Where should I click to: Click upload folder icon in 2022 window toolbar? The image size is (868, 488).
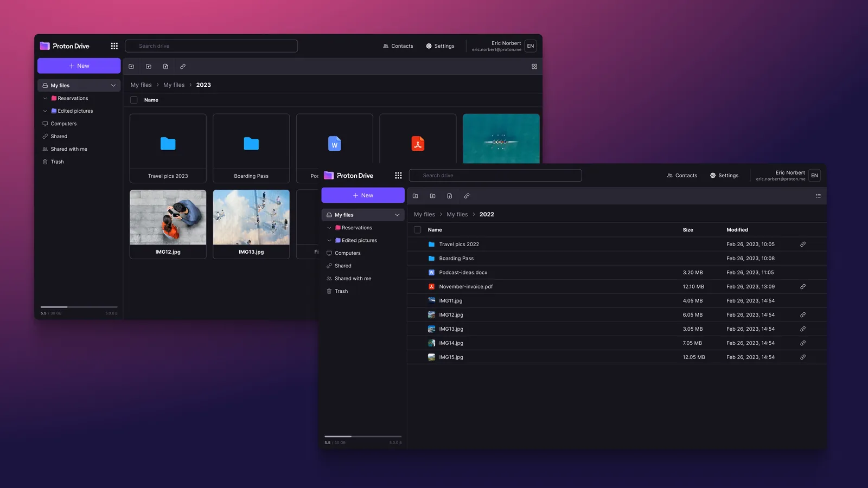click(432, 196)
